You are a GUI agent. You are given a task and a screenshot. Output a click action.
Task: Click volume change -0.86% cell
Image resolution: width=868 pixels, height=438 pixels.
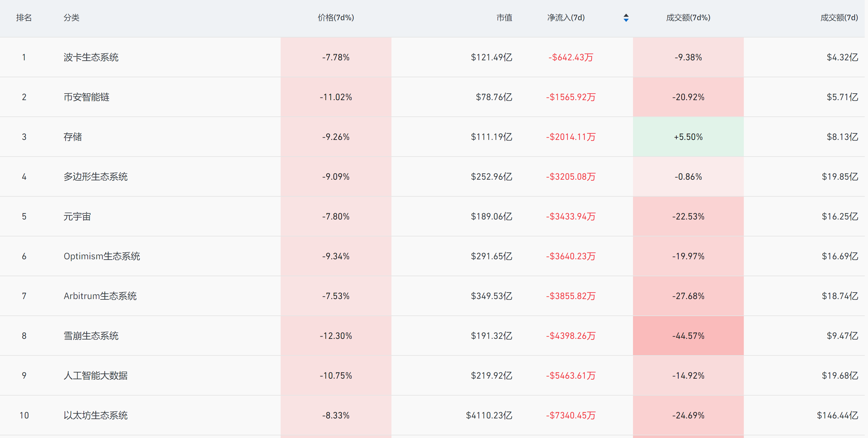coord(688,177)
